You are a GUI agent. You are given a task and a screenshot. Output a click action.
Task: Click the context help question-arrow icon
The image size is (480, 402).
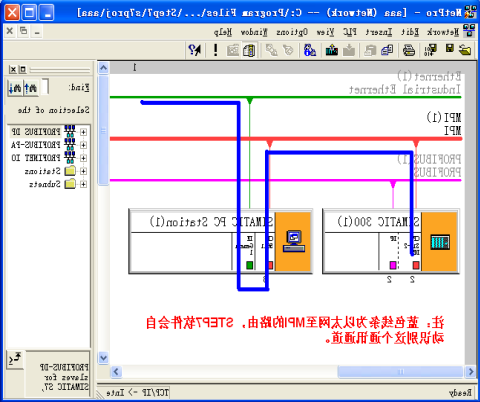tap(195, 50)
